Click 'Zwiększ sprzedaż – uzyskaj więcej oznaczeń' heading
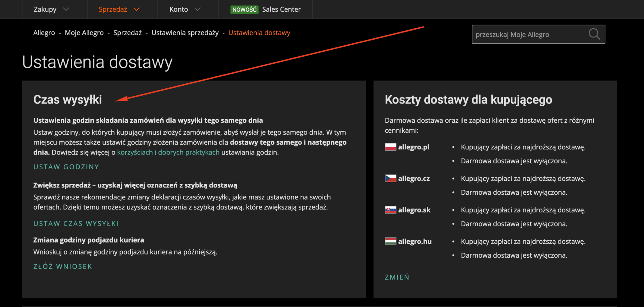Image resolution: width=644 pixels, height=307 pixels. pyautogui.click(x=135, y=185)
